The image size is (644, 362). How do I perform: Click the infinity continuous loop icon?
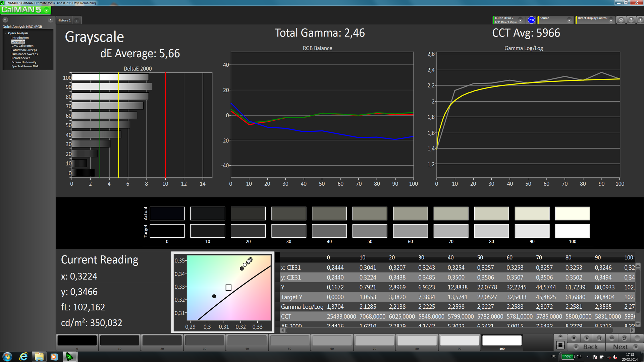(612, 338)
